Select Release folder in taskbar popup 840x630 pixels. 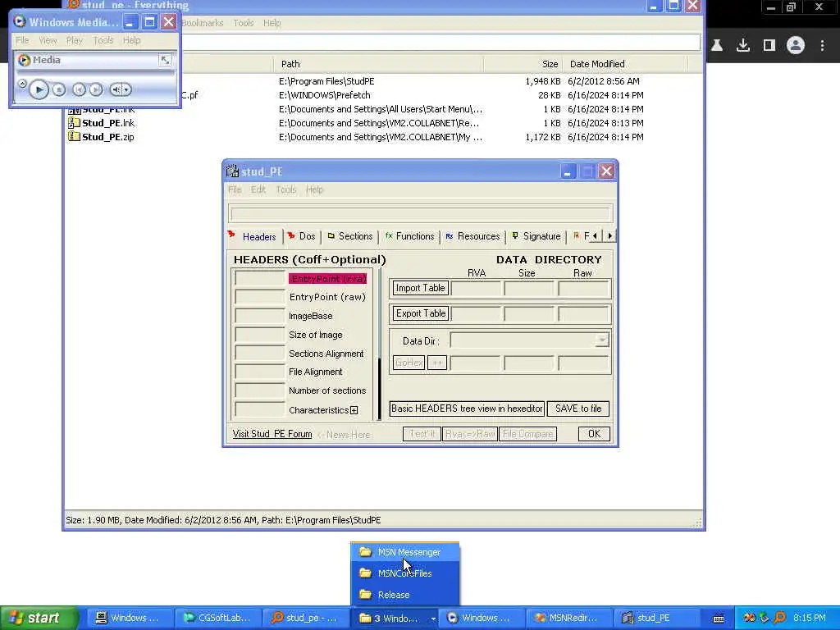(405, 595)
